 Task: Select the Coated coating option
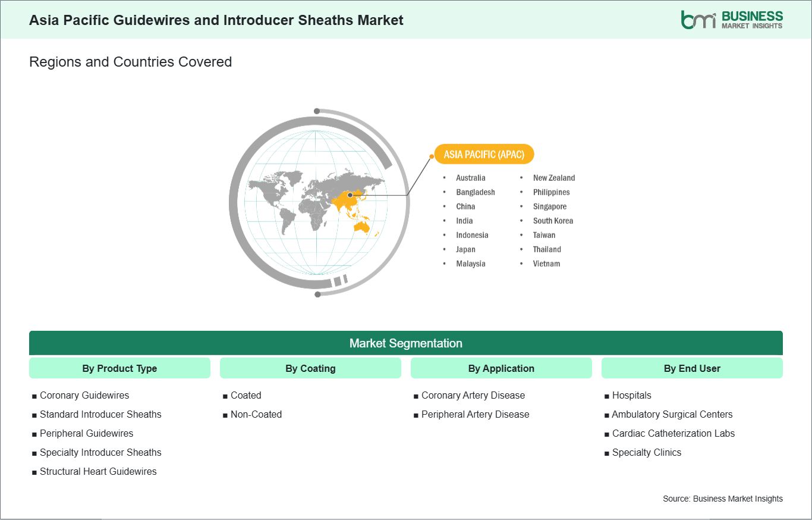tap(246, 395)
